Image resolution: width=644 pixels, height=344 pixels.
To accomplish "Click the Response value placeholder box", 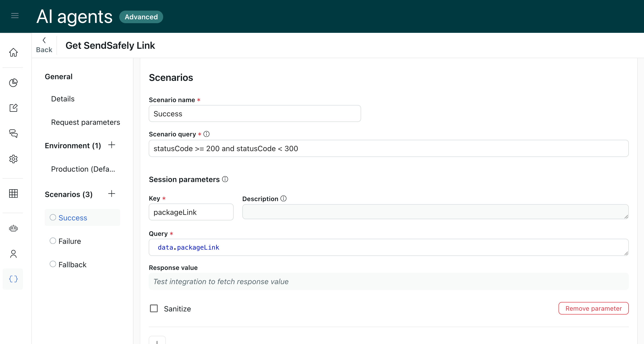I will pyautogui.click(x=389, y=282).
